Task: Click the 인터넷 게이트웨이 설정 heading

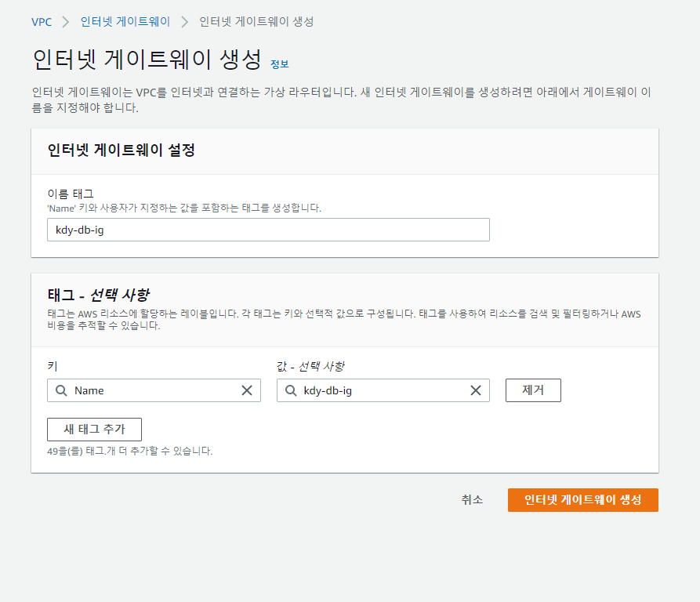Action: (x=121, y=150)
